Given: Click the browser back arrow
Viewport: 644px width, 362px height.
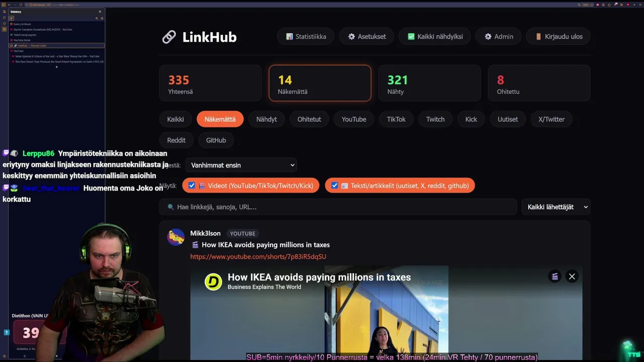Looking at the screenshot, I should tap(9, 5).
